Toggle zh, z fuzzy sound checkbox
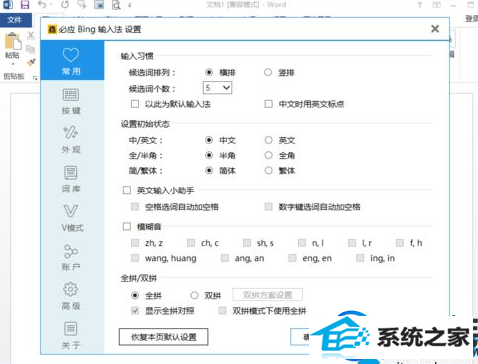478x364 pixels. point(135,243)
